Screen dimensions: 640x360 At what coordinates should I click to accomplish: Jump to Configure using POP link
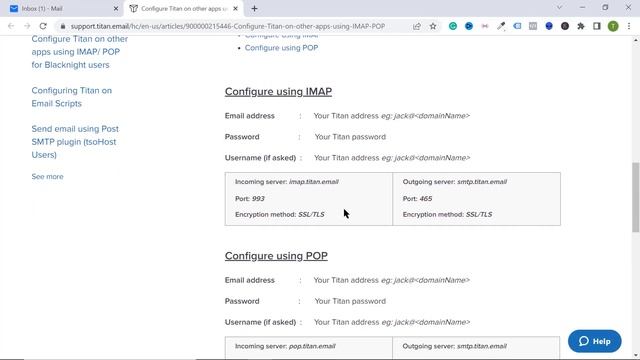281,48
